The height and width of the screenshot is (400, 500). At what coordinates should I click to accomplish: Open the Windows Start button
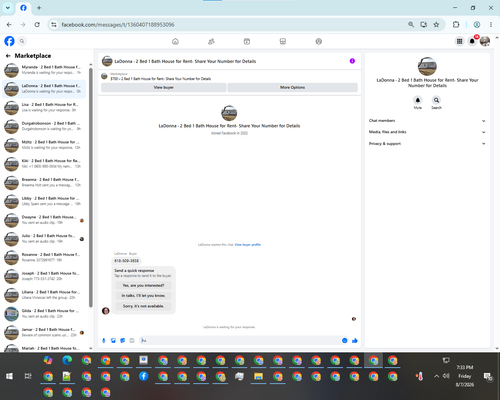point(9,376)
